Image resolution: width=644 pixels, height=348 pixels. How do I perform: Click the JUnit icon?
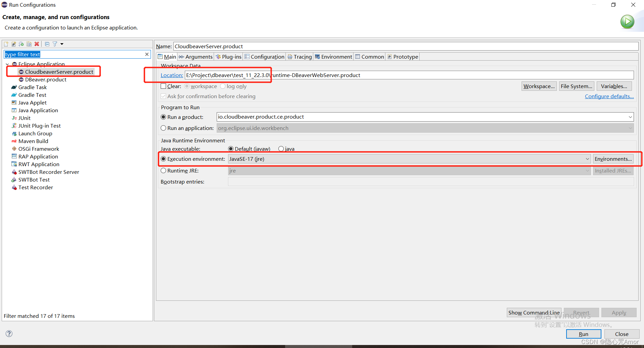14,118
